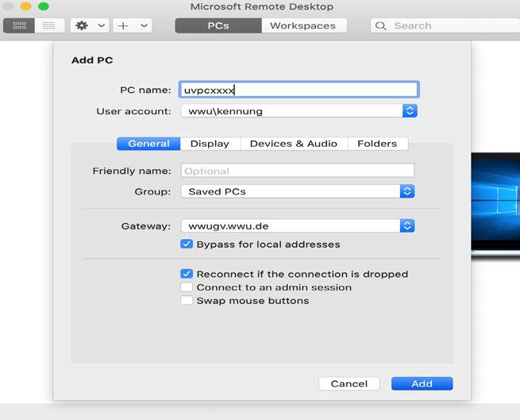Viewport: 520px width, 420px height.
Task: Click the search magnifier icon
Action: (x=383, y=25)
